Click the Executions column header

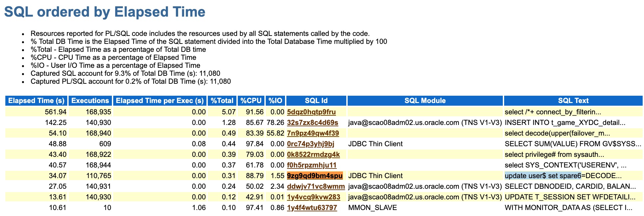[90, 101]
